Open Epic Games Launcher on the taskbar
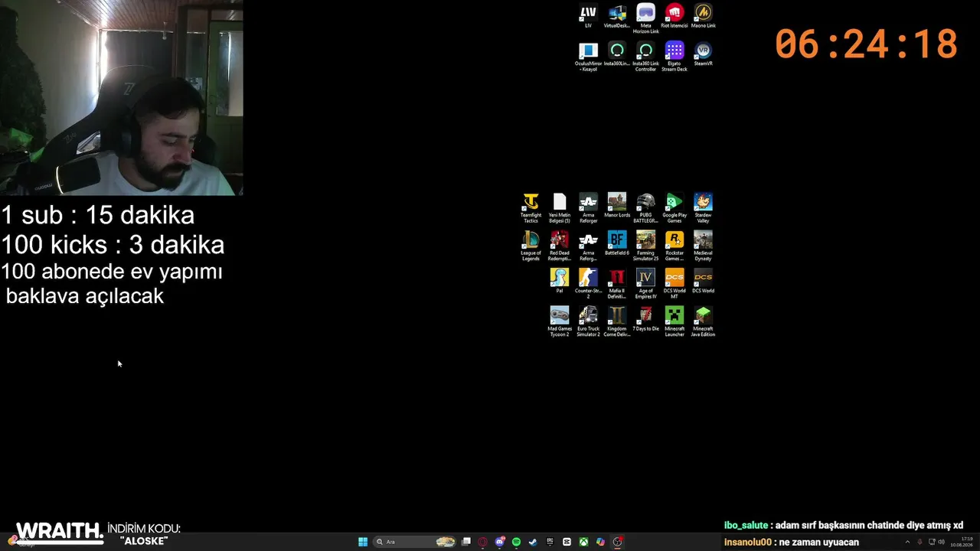The image size is (980, 551). click(x=550, y=542)
